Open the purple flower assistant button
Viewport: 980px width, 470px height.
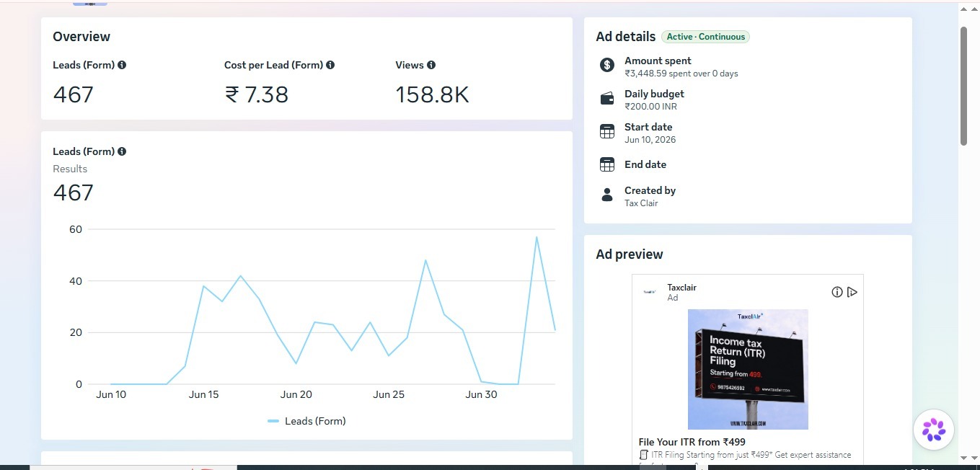[x=934, y=430]
